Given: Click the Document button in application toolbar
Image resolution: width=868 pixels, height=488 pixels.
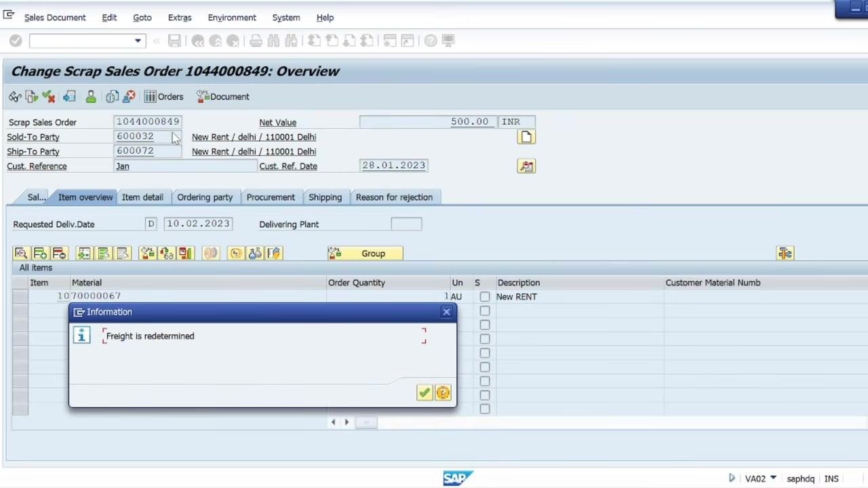Looking at the screenshot, I should pos(223,97).
